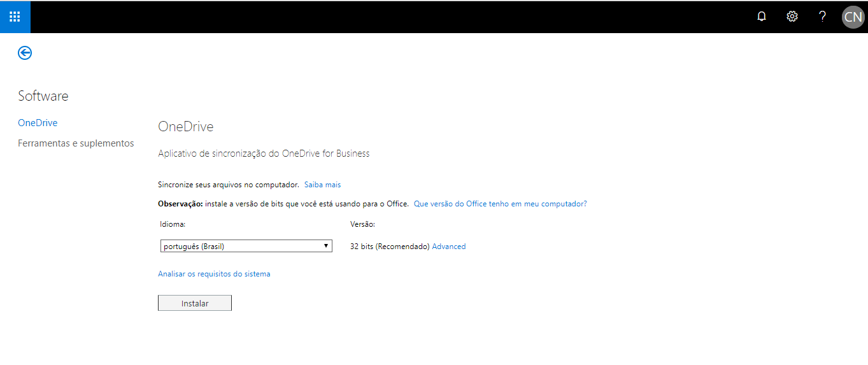Open the notifications bell

[762, 17]
